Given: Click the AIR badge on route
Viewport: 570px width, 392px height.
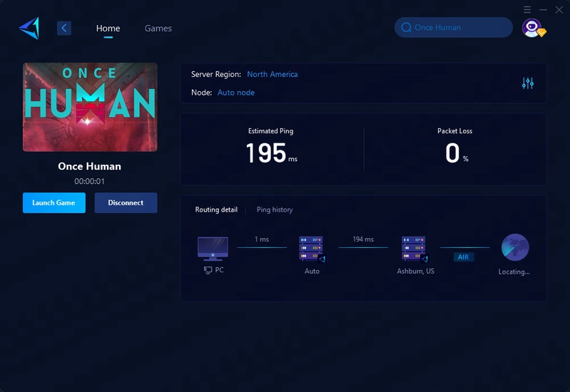Looking at the screenshot, I should click(x=464, y=257).
